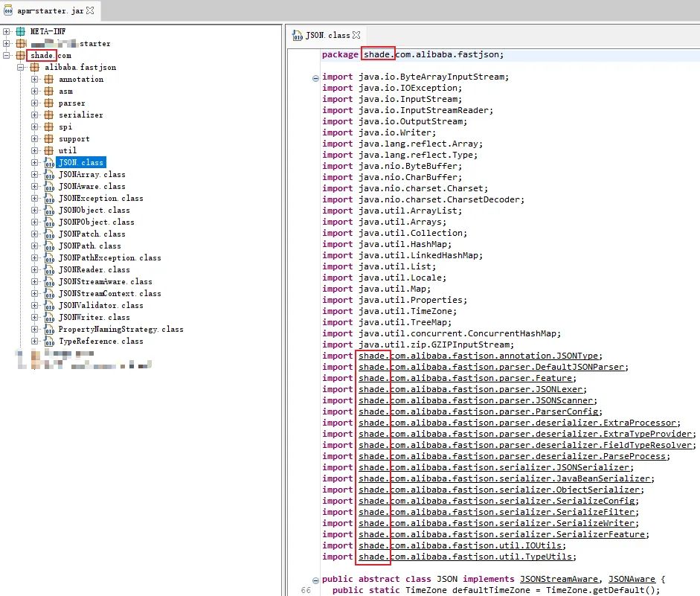Collapse the alibaba.fastjson package node
The image size is (700, 596).
[x=21, y=68]
